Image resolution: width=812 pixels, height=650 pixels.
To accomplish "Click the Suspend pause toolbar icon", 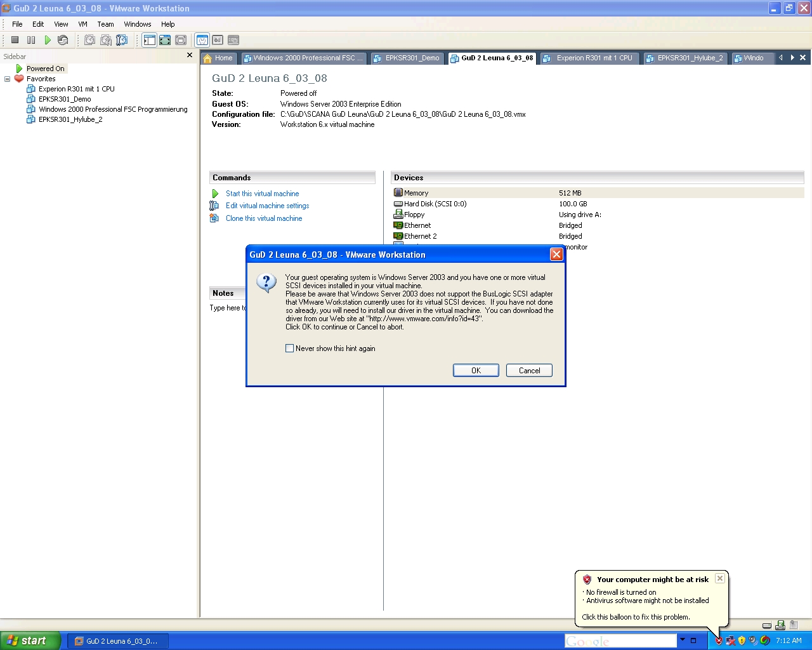I will (31, 40).
